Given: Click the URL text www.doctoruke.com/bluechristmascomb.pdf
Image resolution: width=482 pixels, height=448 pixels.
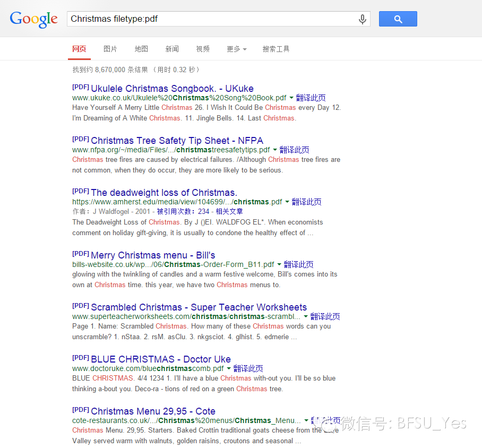Looking at the screenshot, I should click(148, 368).
